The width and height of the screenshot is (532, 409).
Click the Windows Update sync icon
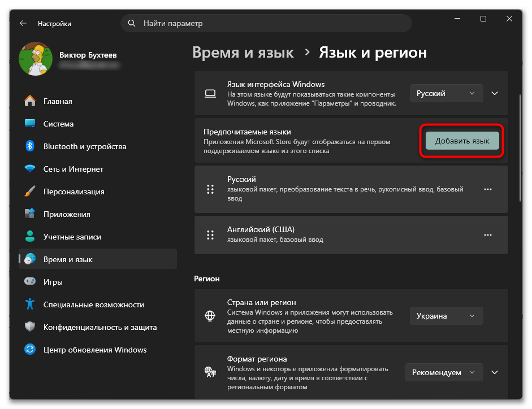pos(30,349)
